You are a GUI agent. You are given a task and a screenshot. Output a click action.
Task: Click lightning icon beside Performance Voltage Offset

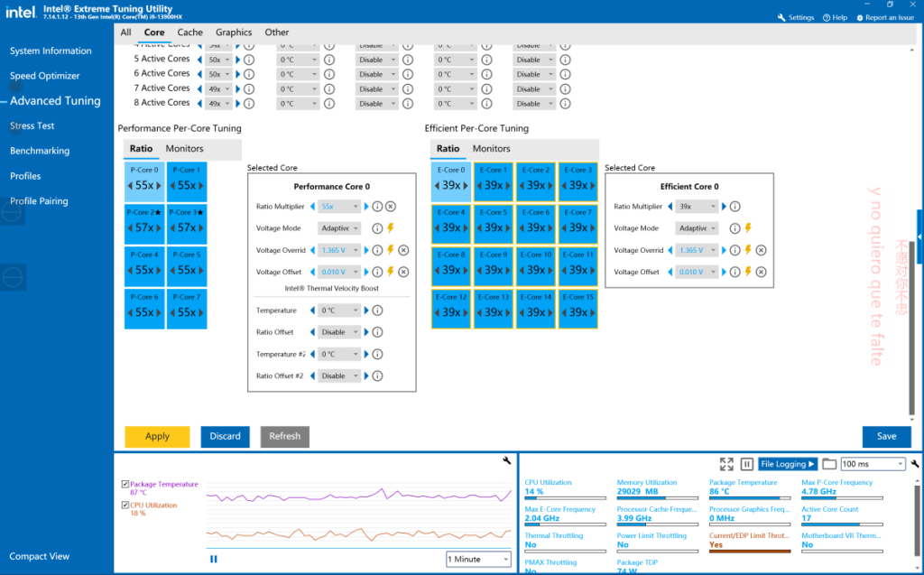(390, 272)
